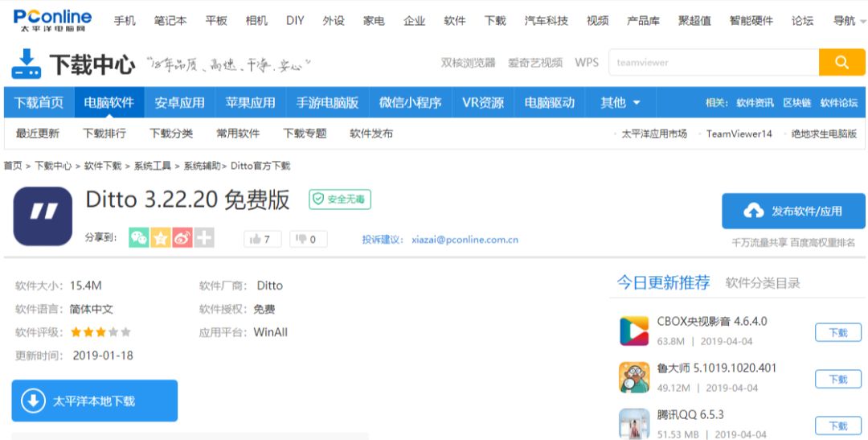Open 笔记本 in top navigation
This screenshot has height=440, width=868.
pyautogui.click(x=170, y=20)
